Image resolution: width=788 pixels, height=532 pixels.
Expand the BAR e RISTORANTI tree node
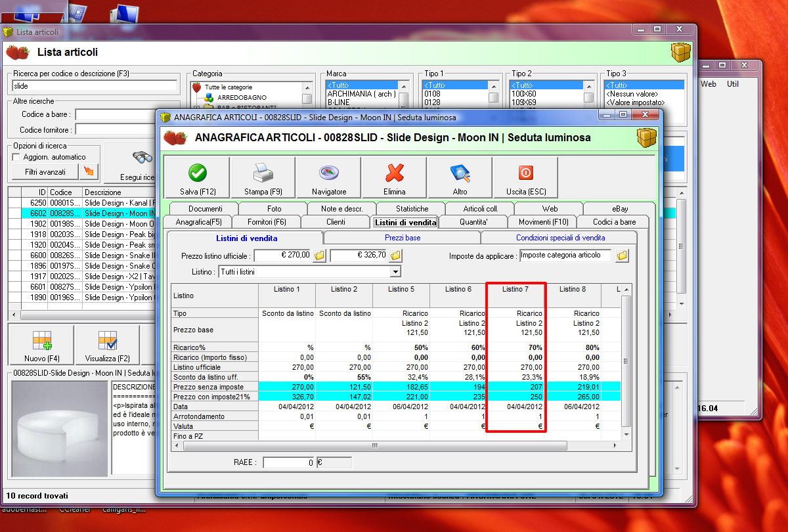coord(195,107)
